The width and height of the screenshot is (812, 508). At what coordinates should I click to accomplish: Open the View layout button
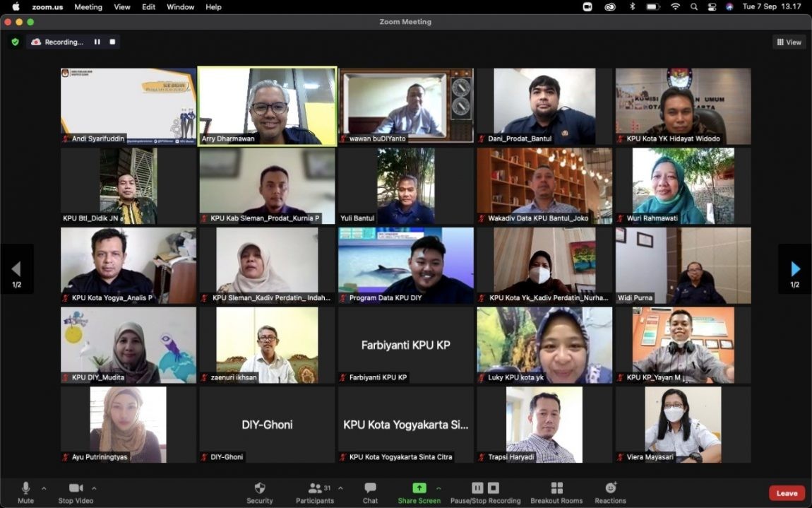pos(789,42)
